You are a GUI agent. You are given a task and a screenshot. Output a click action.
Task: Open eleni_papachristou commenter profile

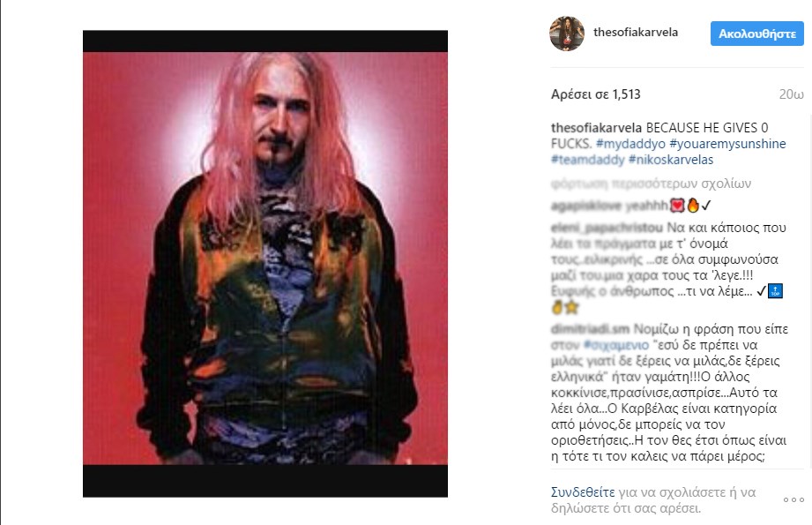607,228
